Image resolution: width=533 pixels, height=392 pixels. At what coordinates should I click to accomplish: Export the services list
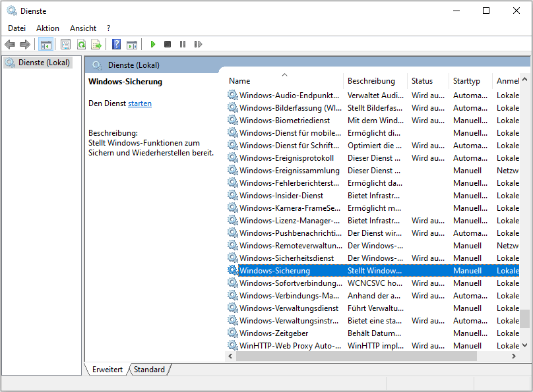point(96,44)
